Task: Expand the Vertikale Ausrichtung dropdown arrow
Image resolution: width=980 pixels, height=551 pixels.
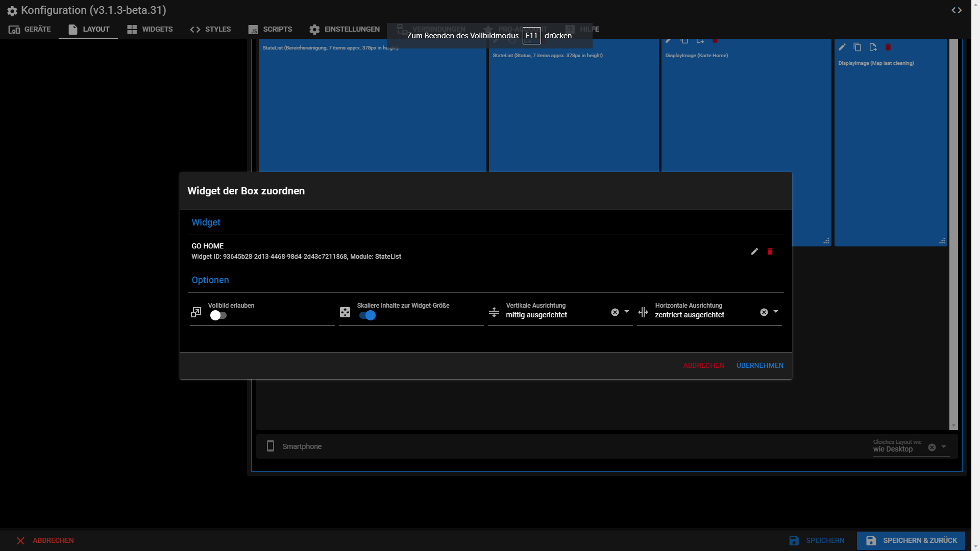Action: click(x=627, y=312)
